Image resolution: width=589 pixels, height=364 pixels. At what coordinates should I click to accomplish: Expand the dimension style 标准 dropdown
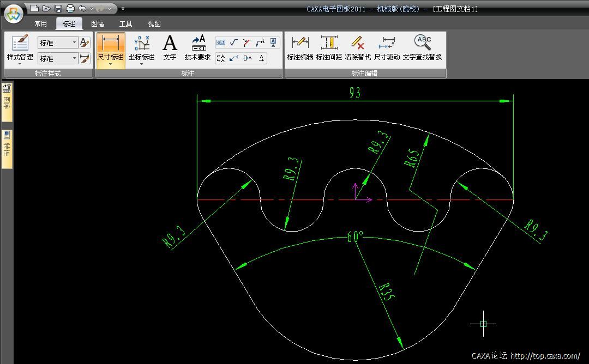(x=74, y=58)
